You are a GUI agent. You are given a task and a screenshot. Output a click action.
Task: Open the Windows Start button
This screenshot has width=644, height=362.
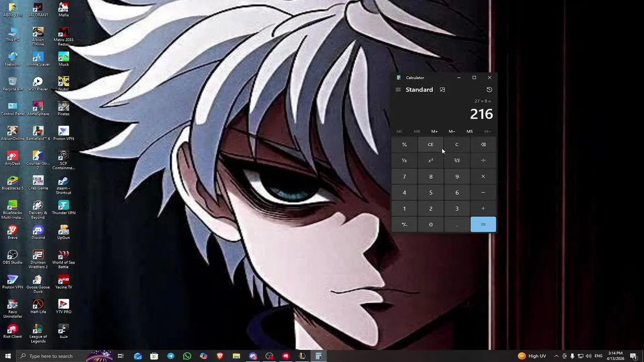coord(8,356)
